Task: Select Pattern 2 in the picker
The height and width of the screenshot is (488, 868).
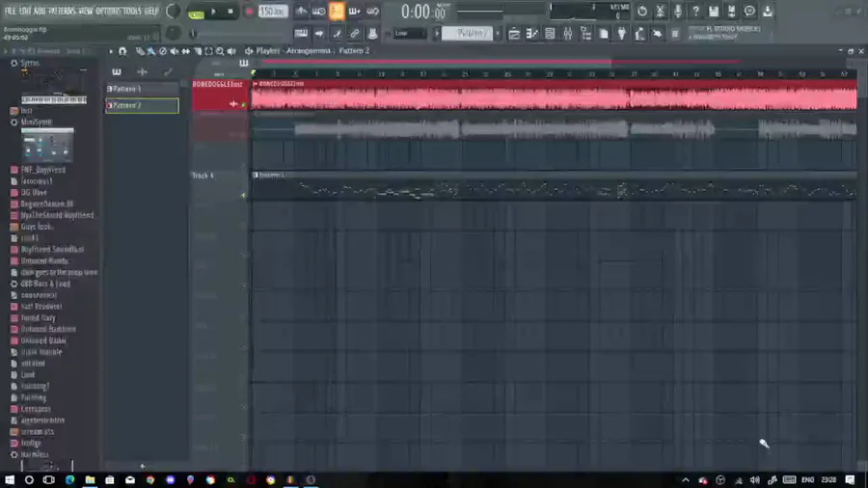Action: [x=142, y=105]
